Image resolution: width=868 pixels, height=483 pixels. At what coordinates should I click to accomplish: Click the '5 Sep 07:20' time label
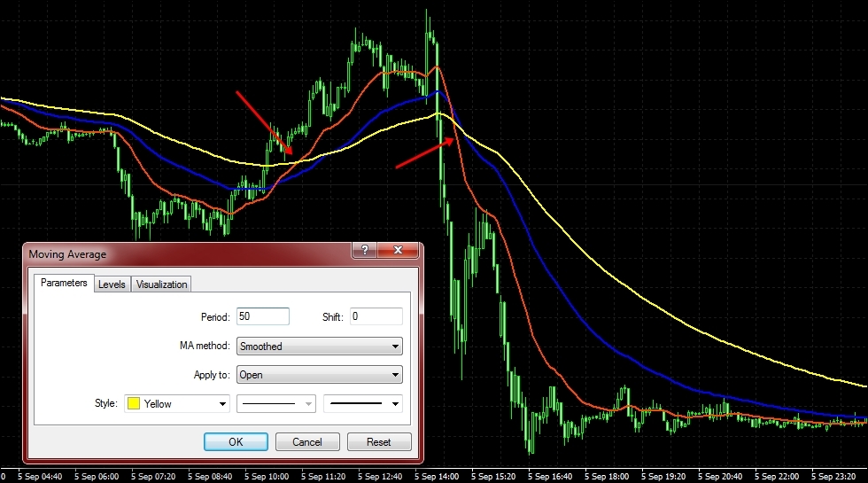coord(153,477)
